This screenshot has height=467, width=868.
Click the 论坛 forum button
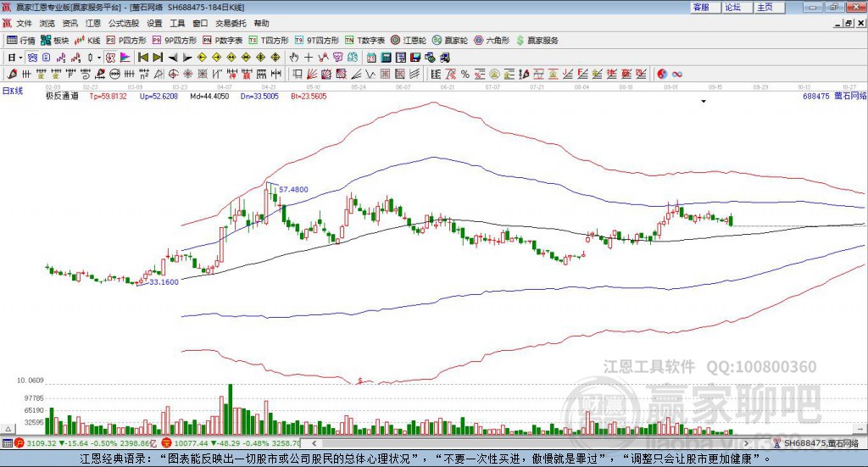click(738, 7)
